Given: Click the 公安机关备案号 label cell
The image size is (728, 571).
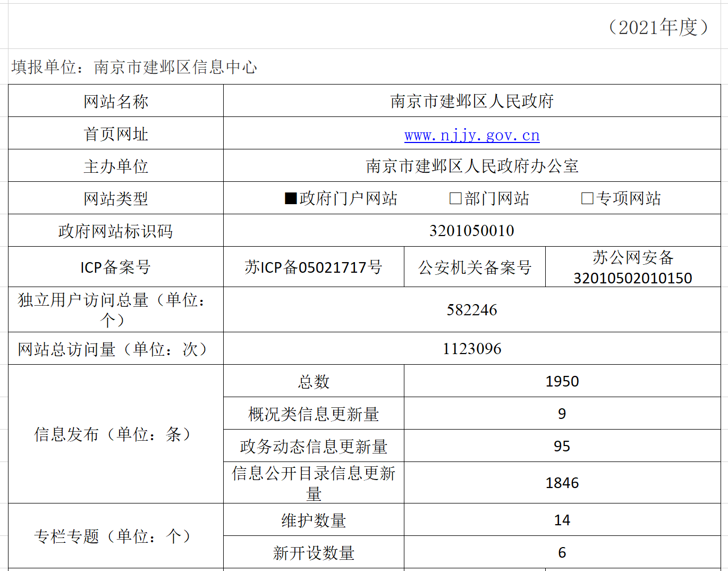Looking at the screenshot, I should pos(475,267).
